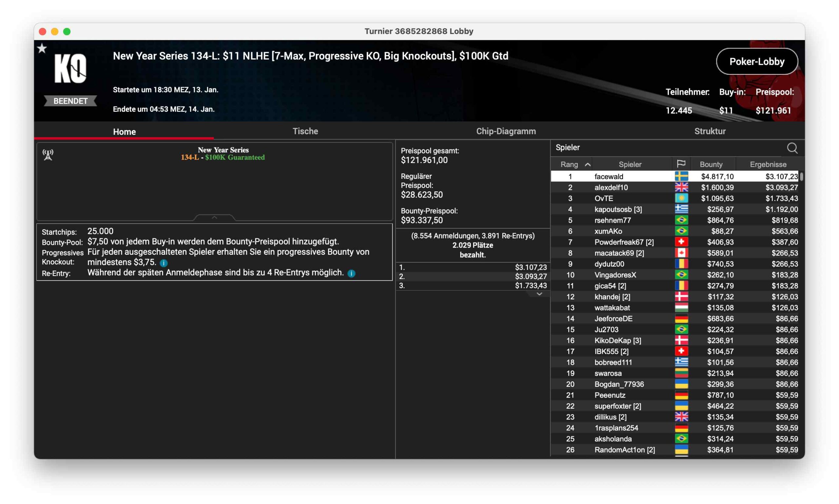Image resolution: width=839 pixels, height=504 pixels.
Task: Click the Poker-Lobby button
Action: 757,62
